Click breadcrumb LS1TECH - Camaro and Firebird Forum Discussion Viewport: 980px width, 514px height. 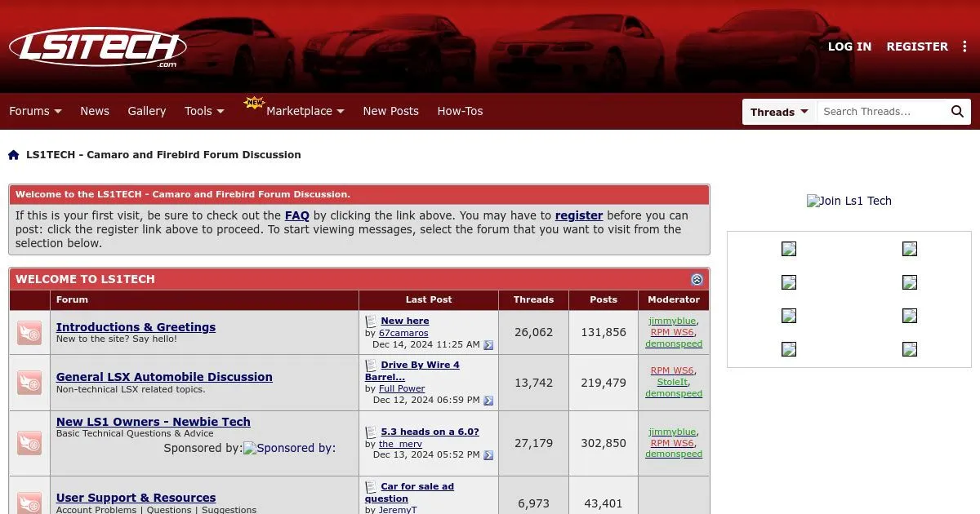click(x=163, y=155)
